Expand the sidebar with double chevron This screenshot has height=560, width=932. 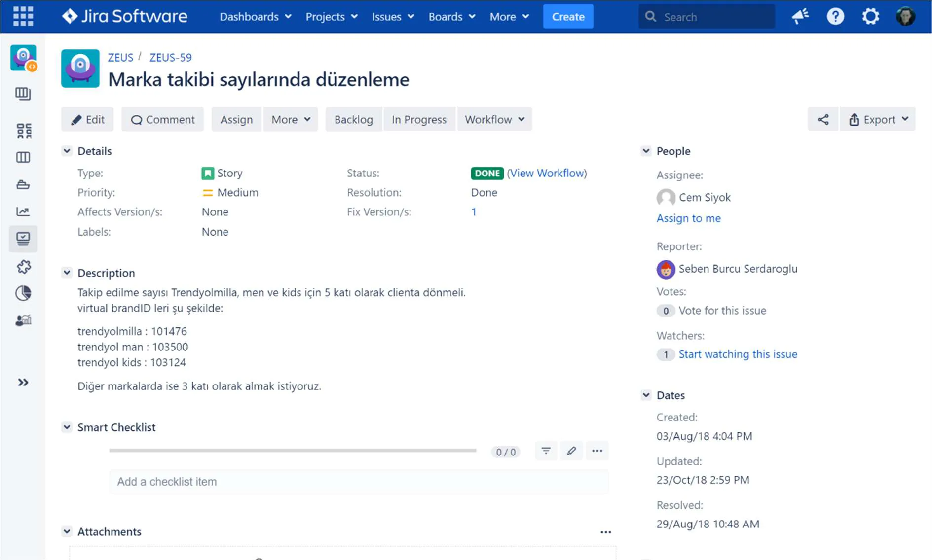pos(23,383)
